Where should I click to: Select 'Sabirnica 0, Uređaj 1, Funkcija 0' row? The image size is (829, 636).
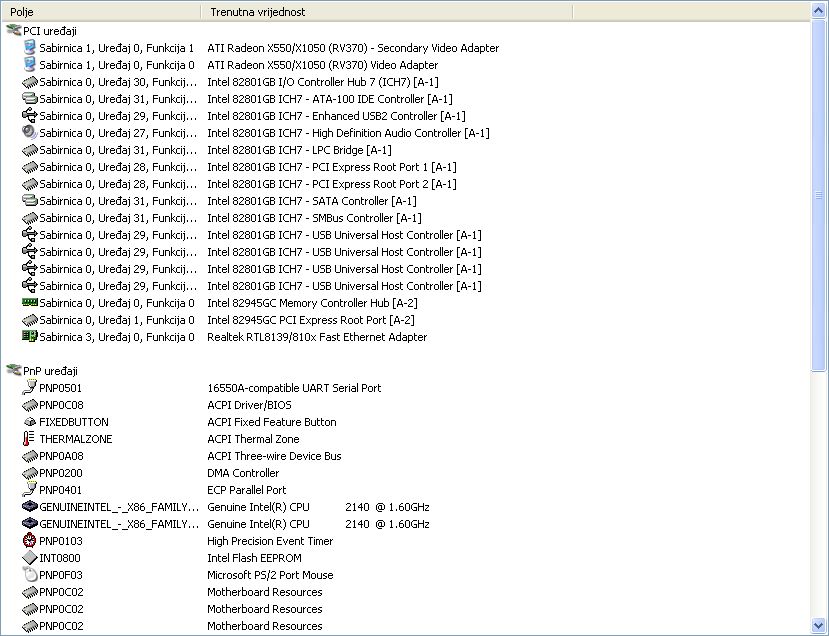pyautogui.click(x=116, y=320)
